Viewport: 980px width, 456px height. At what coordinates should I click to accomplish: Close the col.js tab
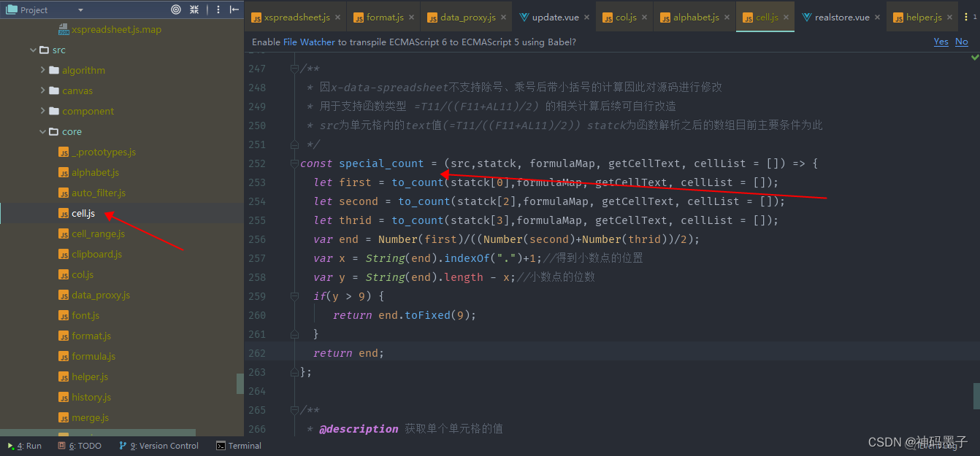[644, 18]
